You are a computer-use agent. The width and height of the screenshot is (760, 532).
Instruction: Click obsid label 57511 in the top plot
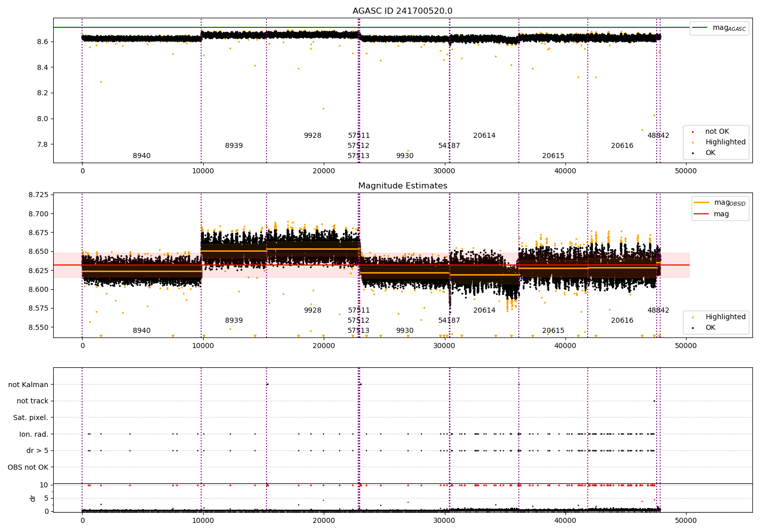(x=359, y=136)
